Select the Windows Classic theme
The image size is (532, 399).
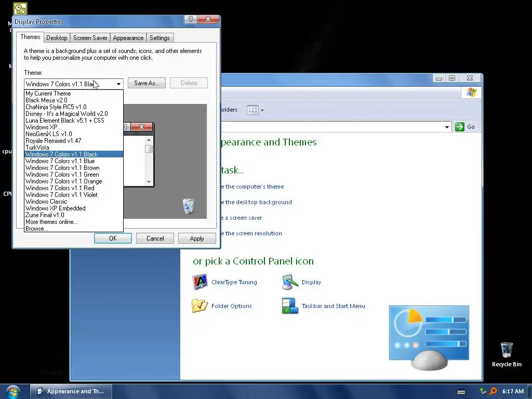(x=74, y=202)
